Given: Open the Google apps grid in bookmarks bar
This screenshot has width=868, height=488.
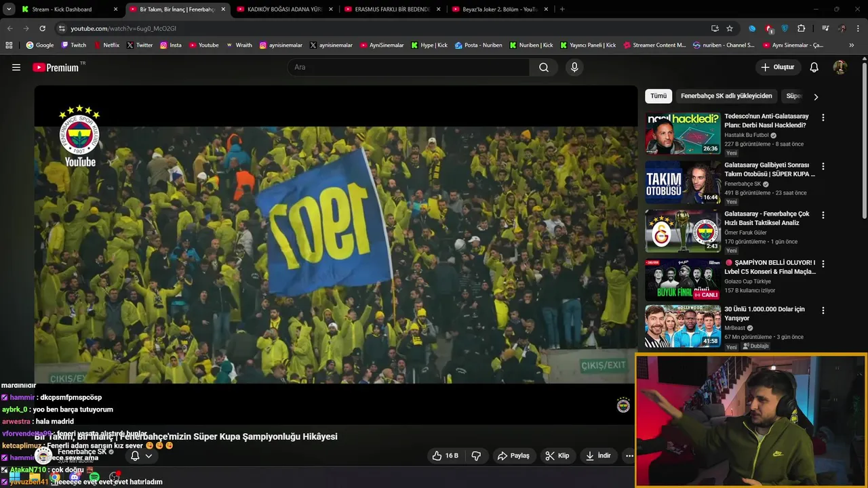Looking at the screenshot, I should (x=9, y=45).
